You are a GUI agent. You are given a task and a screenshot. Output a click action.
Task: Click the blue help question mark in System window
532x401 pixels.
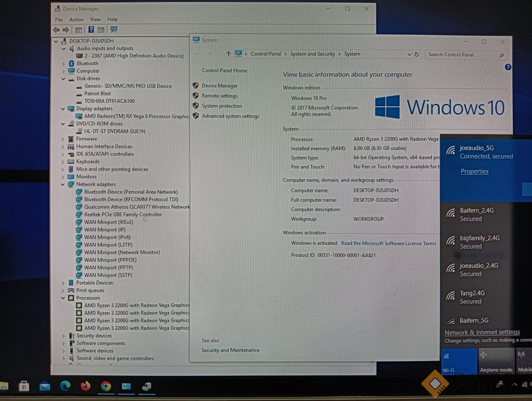pyautogui.click(x=508, y=67)
